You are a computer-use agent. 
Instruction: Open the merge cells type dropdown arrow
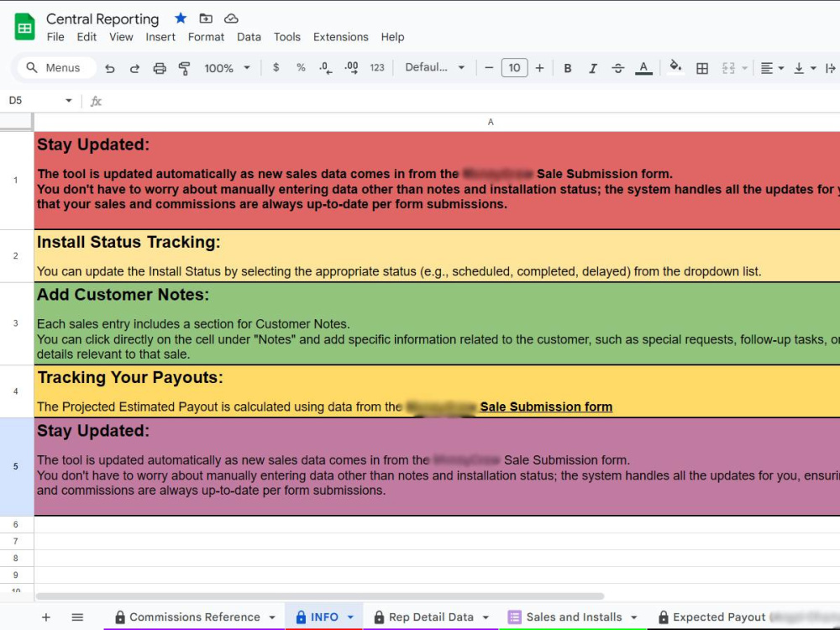click(x=744, y=68)
